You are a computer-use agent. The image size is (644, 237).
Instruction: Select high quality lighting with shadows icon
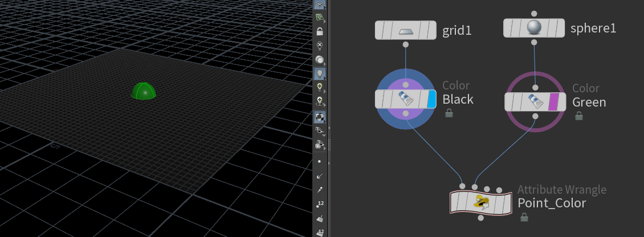320,101
